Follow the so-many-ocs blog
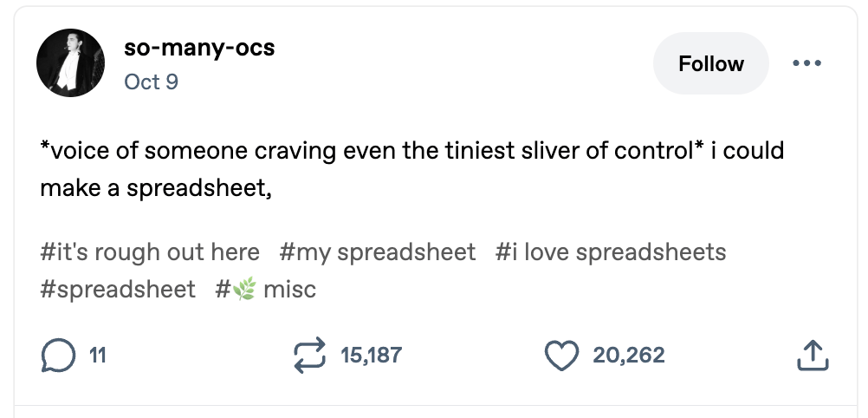Viewport: 868px width, 418px height. click(x=710, y=64)
